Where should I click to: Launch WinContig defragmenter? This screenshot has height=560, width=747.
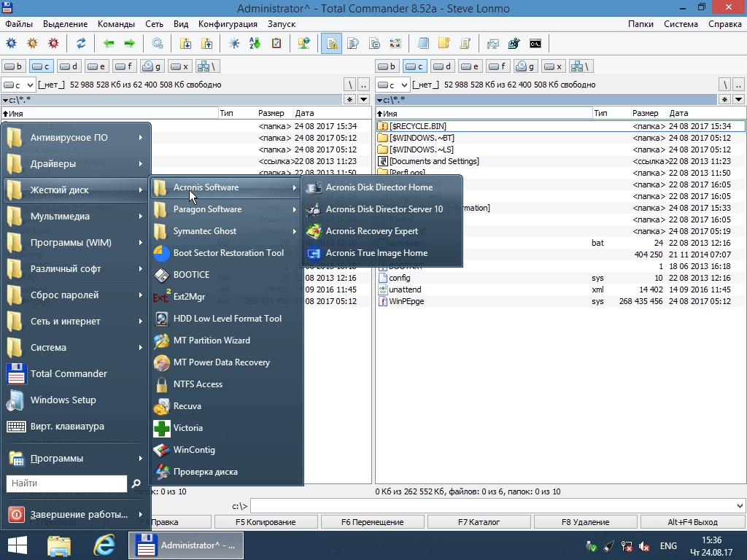tap(226, 450)
